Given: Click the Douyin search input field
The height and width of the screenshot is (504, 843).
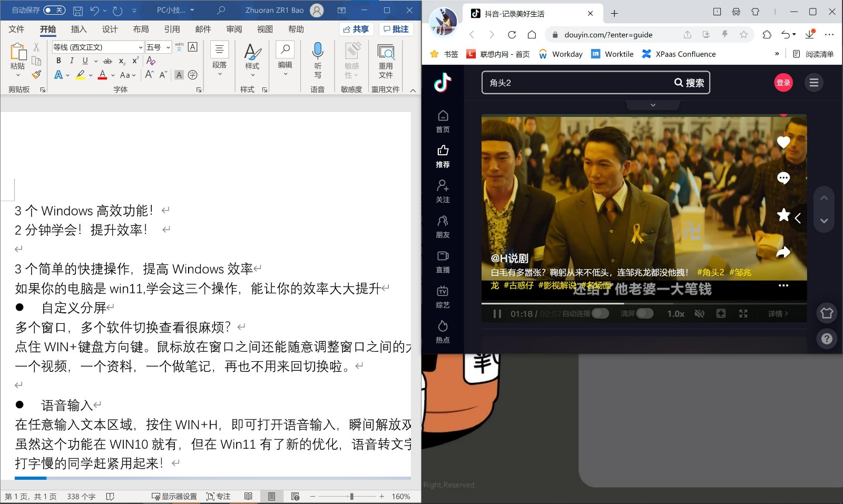Looking at the screenshot, I should click(576, 83).
